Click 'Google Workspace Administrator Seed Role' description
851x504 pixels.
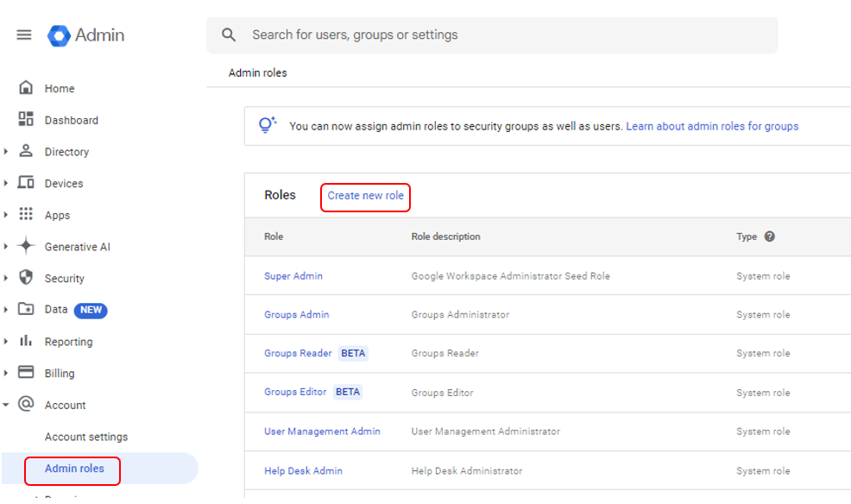(511, 275)
